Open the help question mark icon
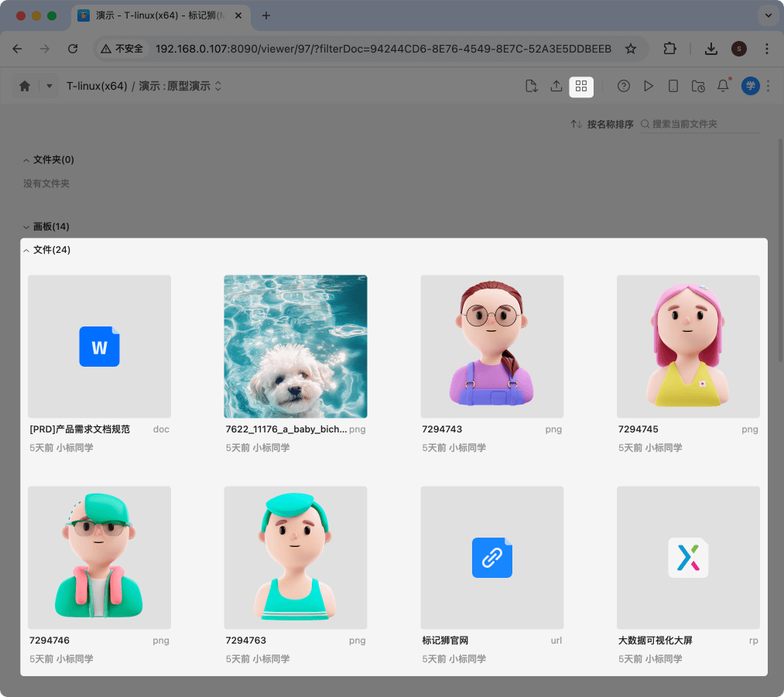784x697 pixels. point(624,86)
